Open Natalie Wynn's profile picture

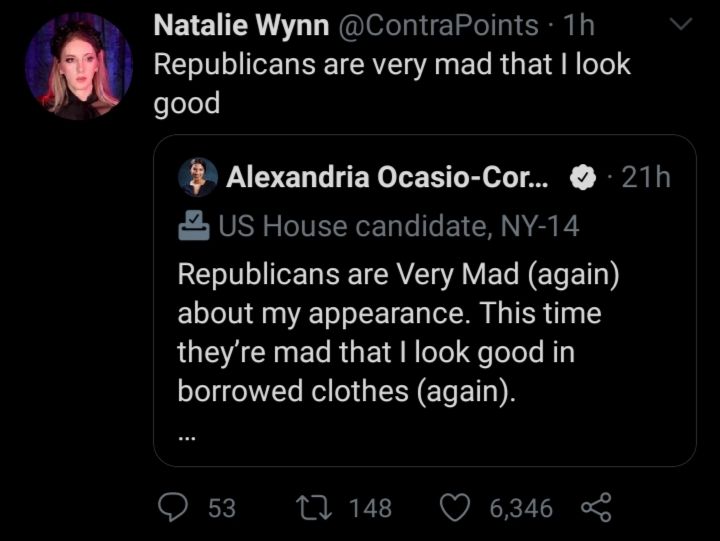pos(79,67)
